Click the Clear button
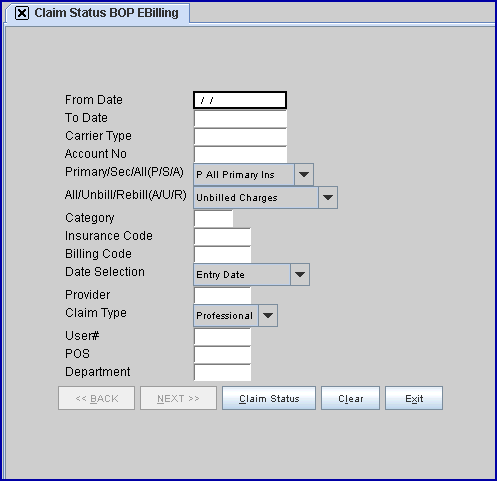The height and width of the screenshot is (481, 497). point(350,398)
